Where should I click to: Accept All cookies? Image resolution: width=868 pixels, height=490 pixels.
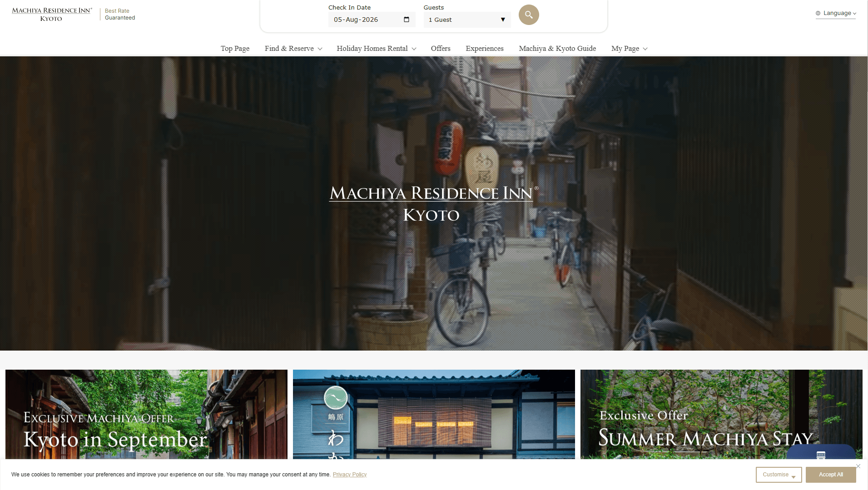[x=831, y=475]
